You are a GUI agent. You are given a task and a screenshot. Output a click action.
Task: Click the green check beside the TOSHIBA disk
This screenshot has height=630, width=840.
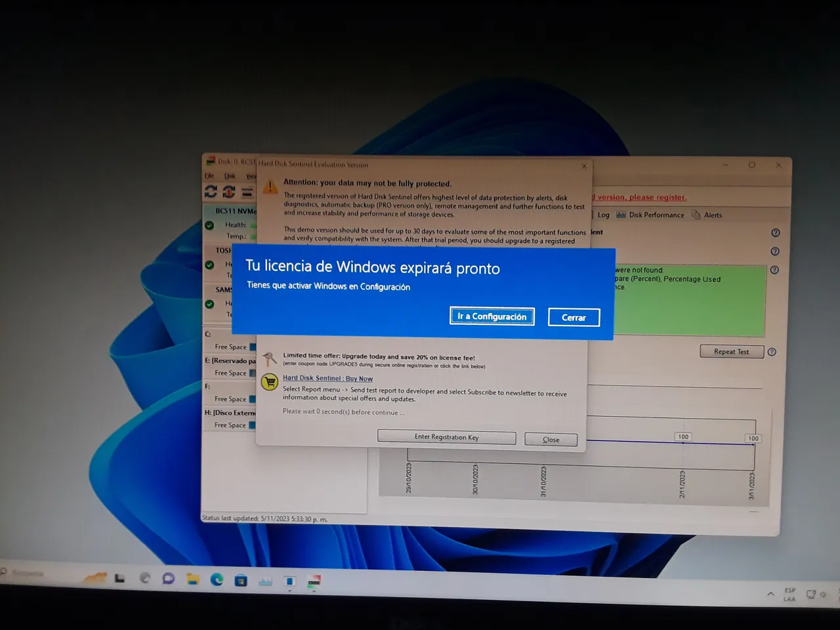pyautogui.click(x=209, y=265)
